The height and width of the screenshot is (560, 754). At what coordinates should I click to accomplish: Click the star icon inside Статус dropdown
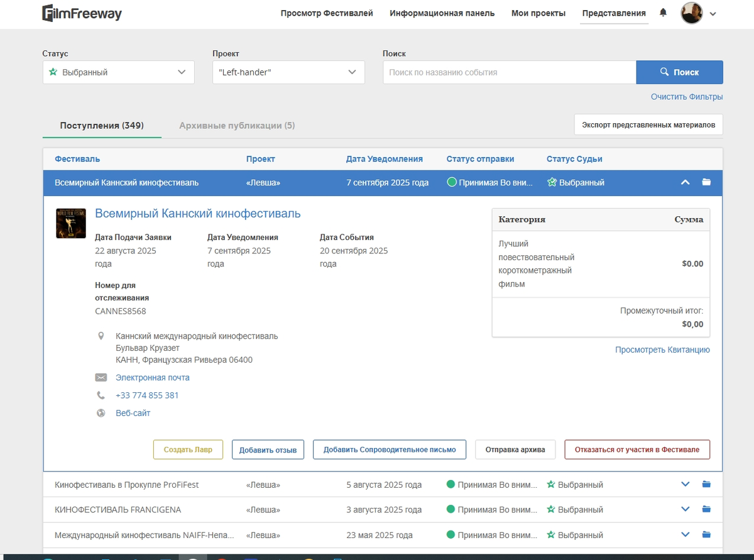tap(53, 72)
